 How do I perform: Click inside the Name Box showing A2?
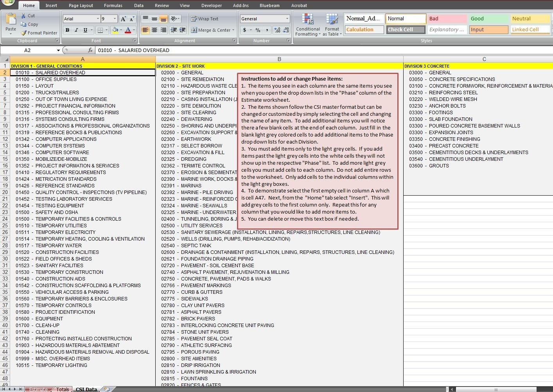[x=29, y=50]
